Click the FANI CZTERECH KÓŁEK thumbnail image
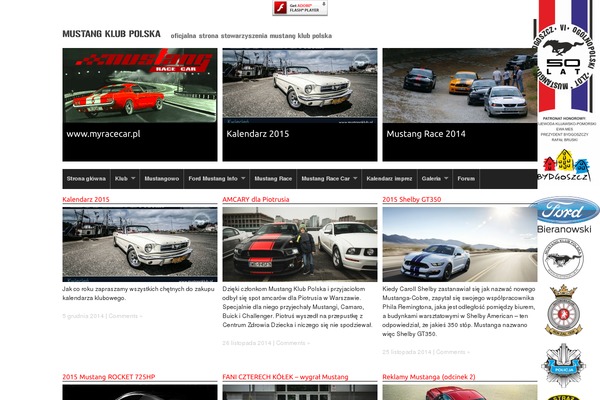The image size is (600, 400). tap(300, 392)
